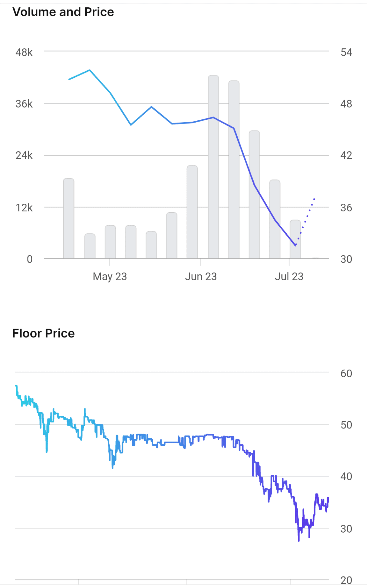Image resolution: width=367 pixels, height=588 pixels.
Task: Click the "48k" volume axis label
Action: coord(24,52)
